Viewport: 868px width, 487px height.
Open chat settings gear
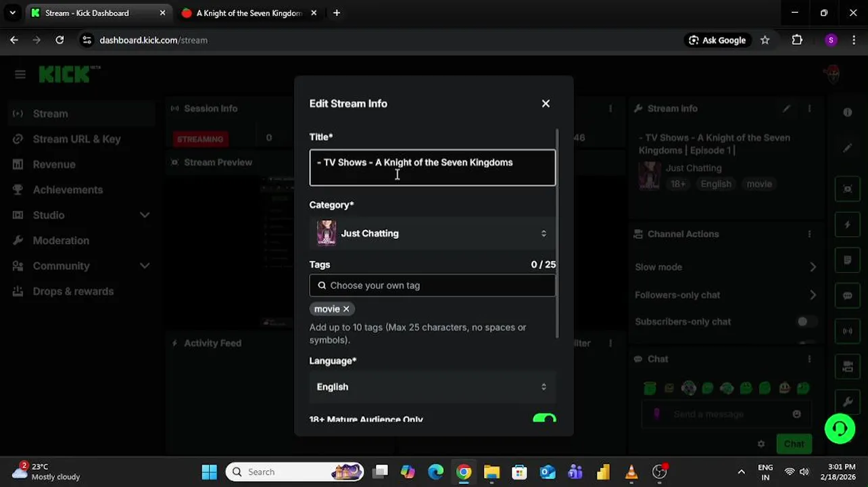[x=761, y=444]
